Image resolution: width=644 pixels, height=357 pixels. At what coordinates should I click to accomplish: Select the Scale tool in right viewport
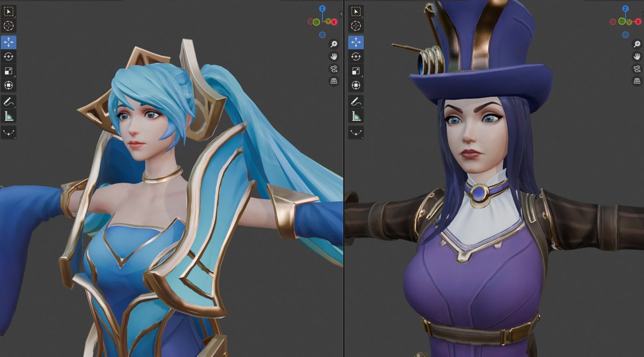[355, 71]
